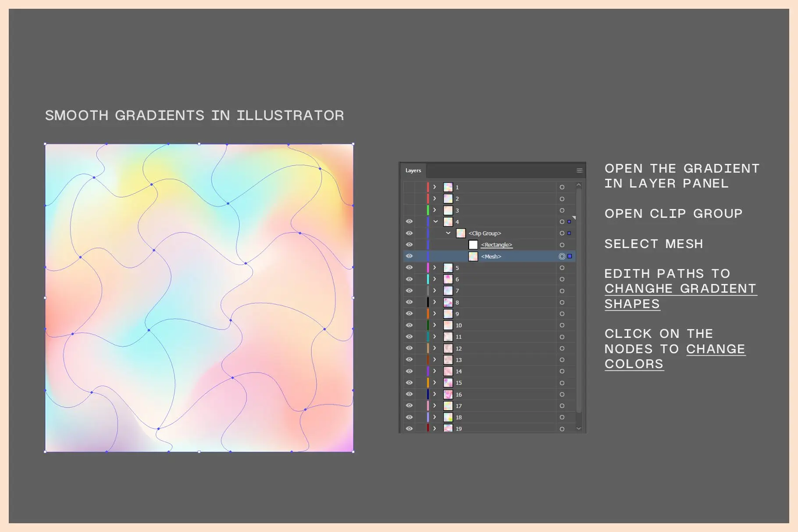Image resolution: width=798 pixels, height=532 pixels.
Task: Click the target circle on the Mesh row
Action: point(562,256)
